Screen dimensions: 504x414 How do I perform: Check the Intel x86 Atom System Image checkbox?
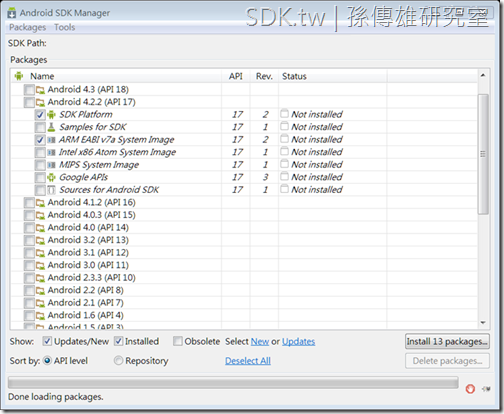pos(40,153)
